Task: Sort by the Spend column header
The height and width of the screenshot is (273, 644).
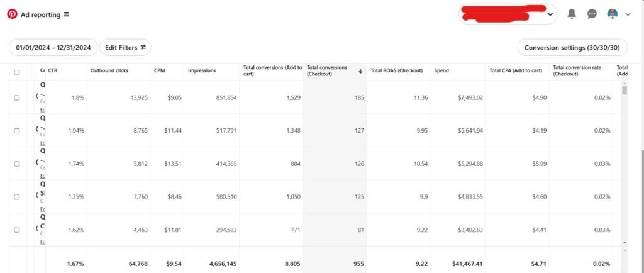Action: [x=441, y=70]
